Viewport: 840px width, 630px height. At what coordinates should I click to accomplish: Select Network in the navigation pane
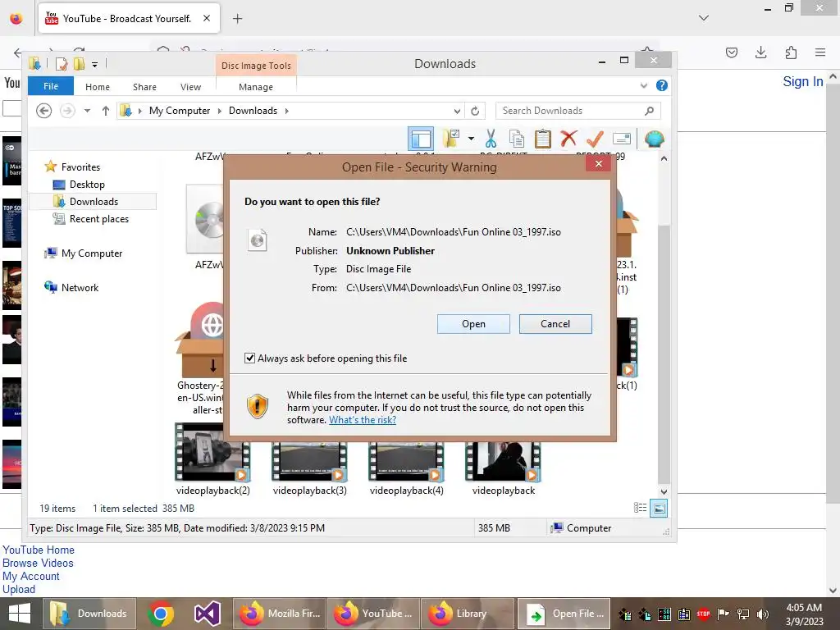point(80,288)
